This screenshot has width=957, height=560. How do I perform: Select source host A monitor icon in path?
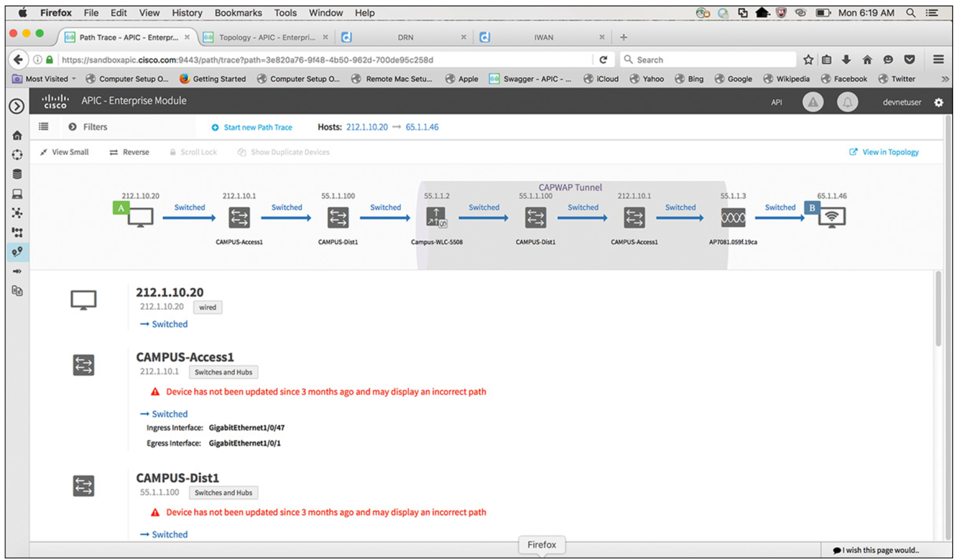point(140,217)
